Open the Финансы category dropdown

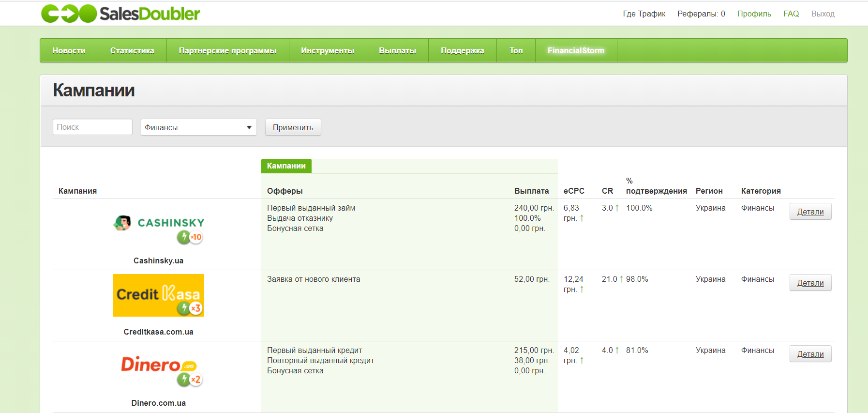tap(198, 127)
